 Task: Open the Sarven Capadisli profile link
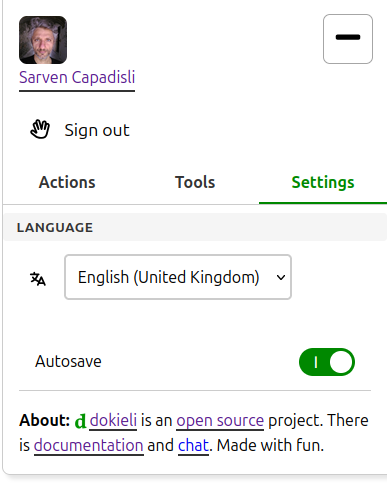[77, 78]
